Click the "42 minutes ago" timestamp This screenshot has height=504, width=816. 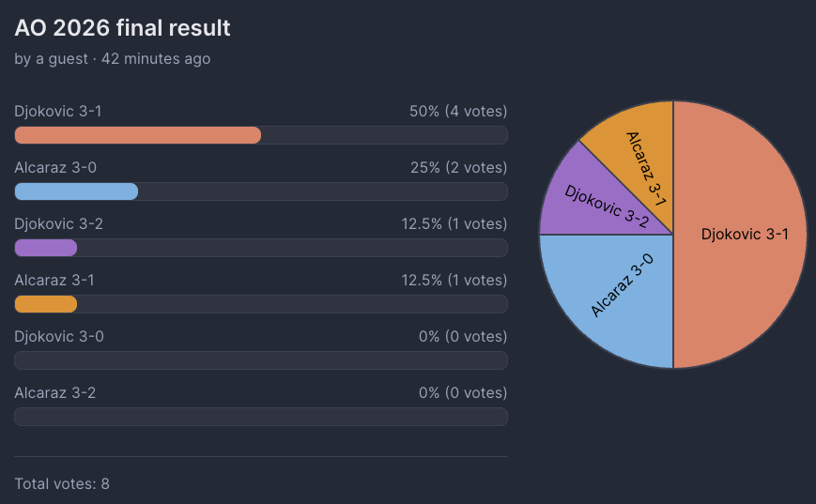tap(156, 59)
